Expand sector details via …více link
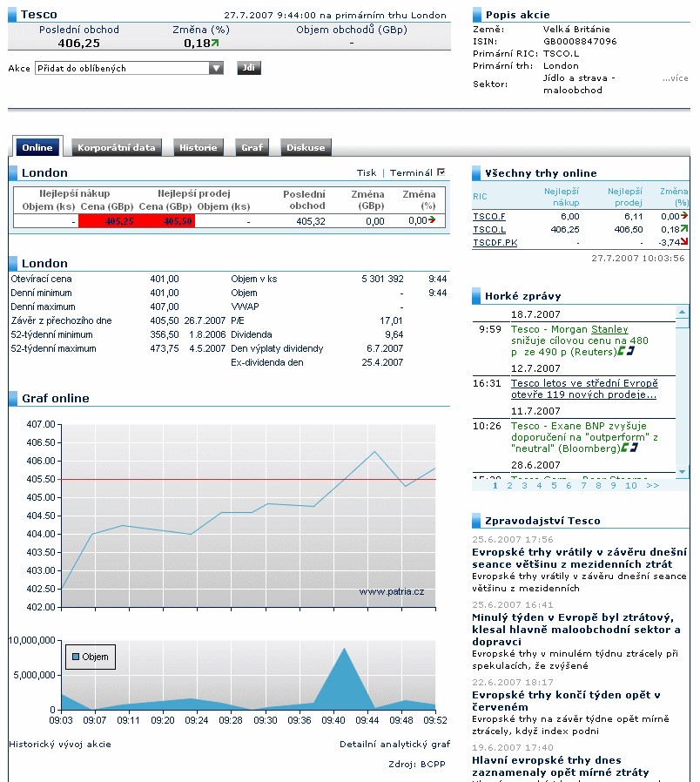 click(x=675, y=78)
